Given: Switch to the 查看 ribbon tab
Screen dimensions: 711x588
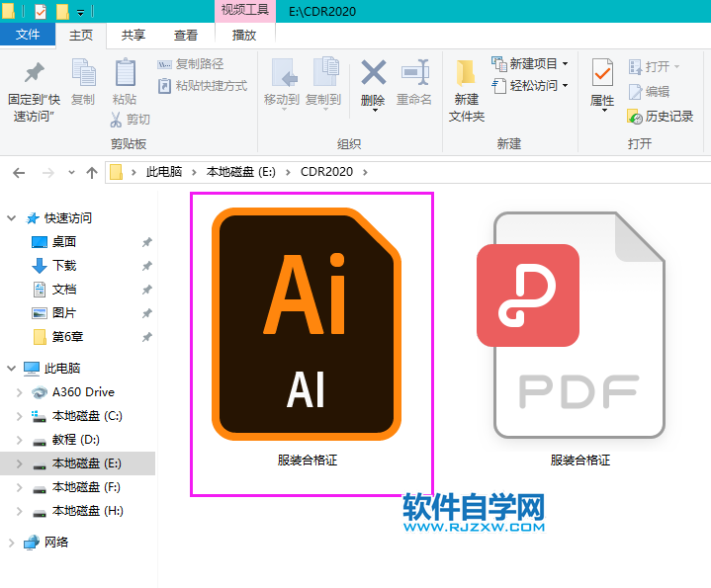Looking at the screenshot, I should tap(186, 35).
